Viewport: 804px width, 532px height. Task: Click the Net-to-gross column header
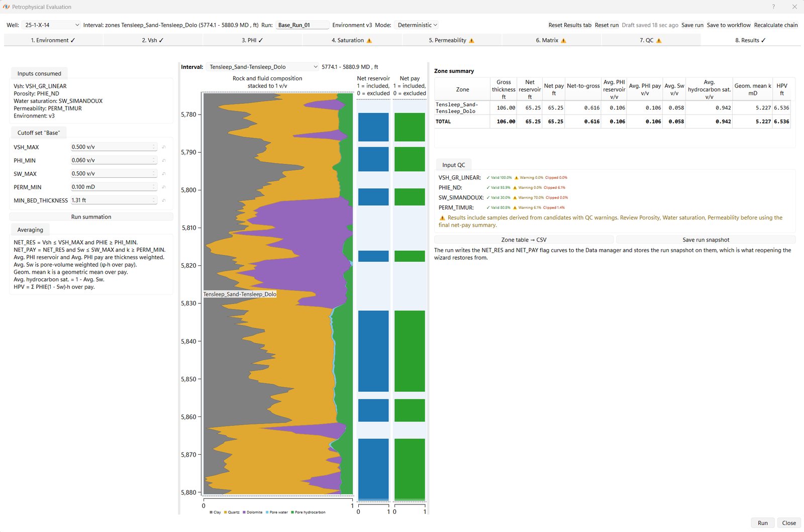tap(583, 89)
